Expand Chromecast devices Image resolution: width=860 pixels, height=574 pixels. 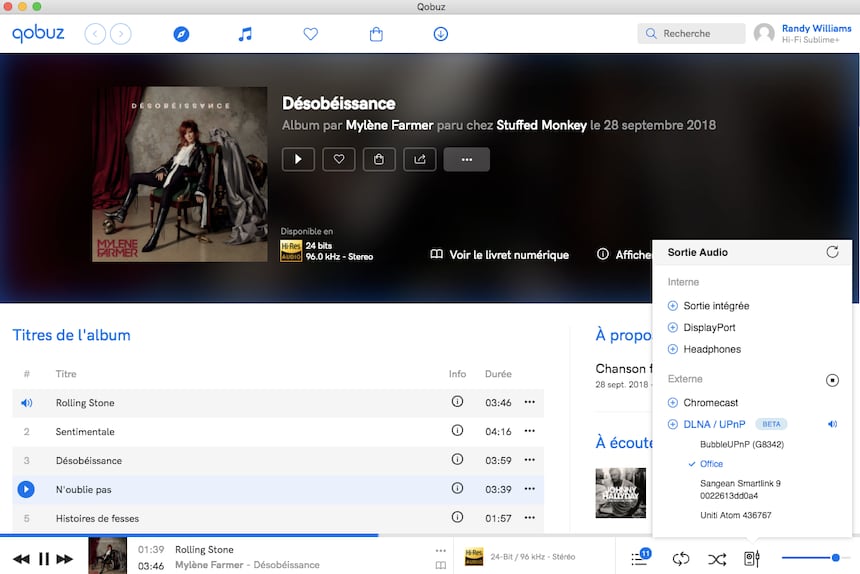[x=672, y=402]
